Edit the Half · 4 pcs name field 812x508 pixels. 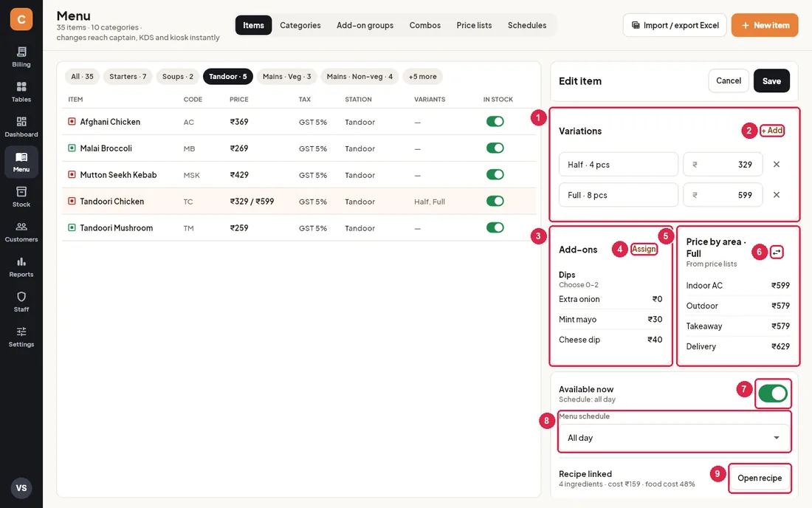(619, 164)
